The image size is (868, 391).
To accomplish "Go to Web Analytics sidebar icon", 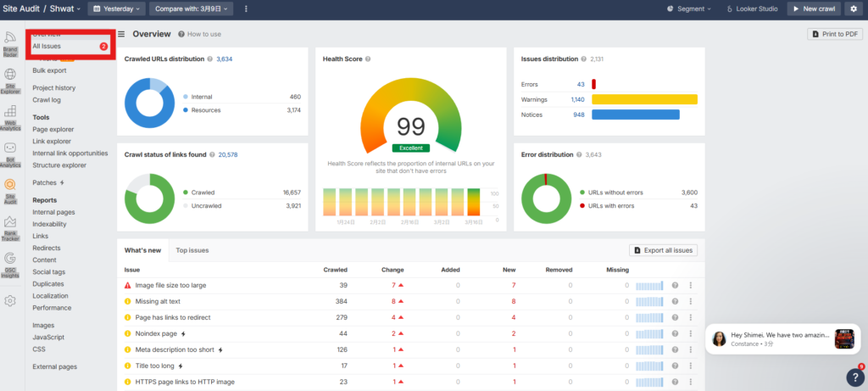I will coord(11,117).
